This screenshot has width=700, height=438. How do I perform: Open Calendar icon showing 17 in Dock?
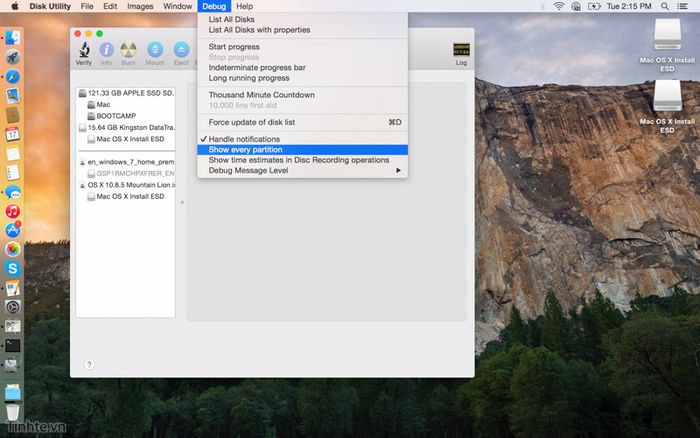tap(12, 134)
